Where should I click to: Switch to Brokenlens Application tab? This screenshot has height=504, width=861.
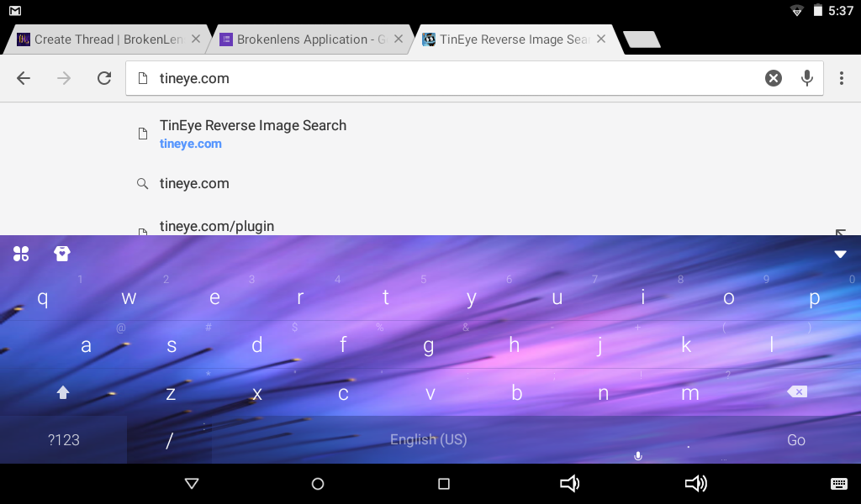(x=310, y=39)
